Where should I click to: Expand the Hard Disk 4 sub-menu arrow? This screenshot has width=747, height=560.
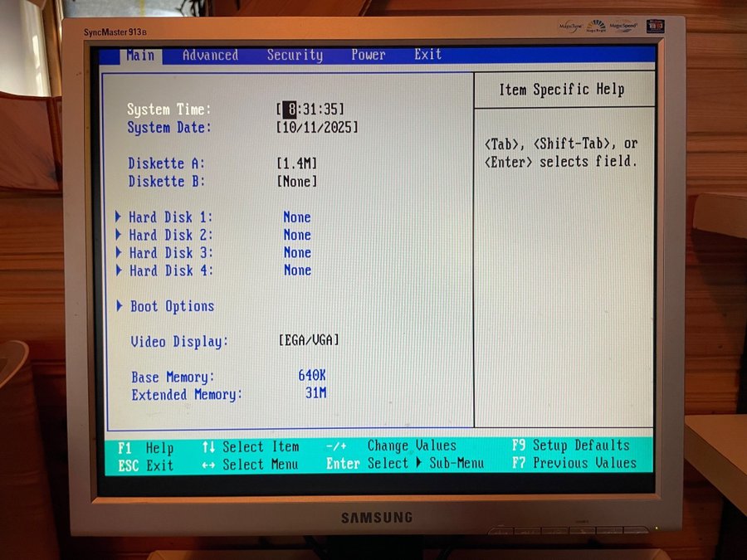pos(120,270)
